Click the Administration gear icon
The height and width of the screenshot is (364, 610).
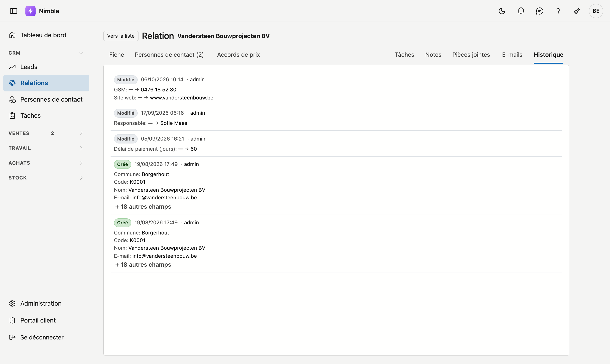point(12,303)
